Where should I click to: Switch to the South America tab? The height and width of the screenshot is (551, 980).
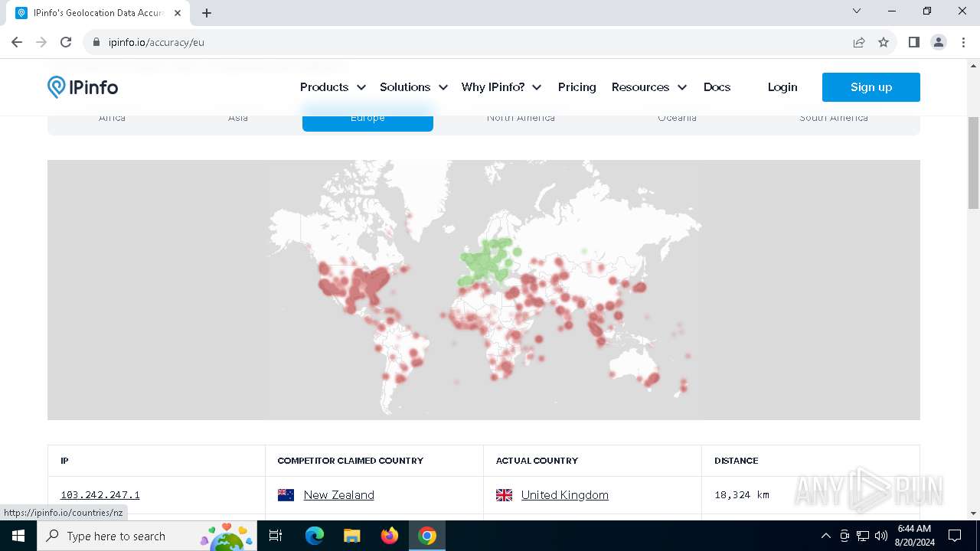[834, 119]
